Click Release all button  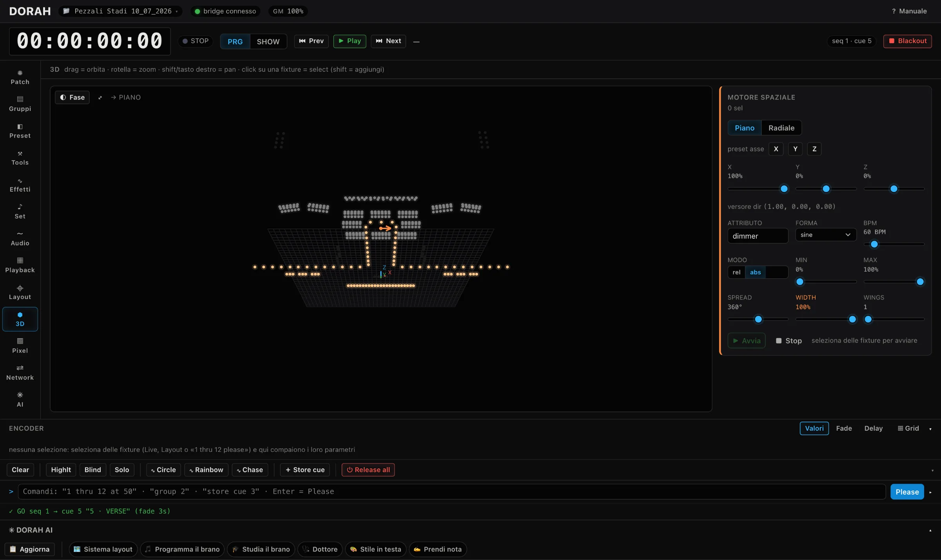coord(368,470)
